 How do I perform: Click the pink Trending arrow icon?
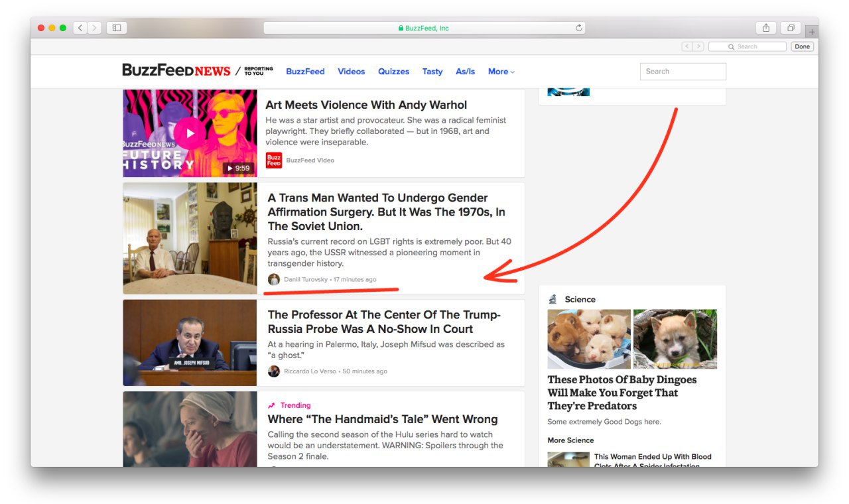271,405
